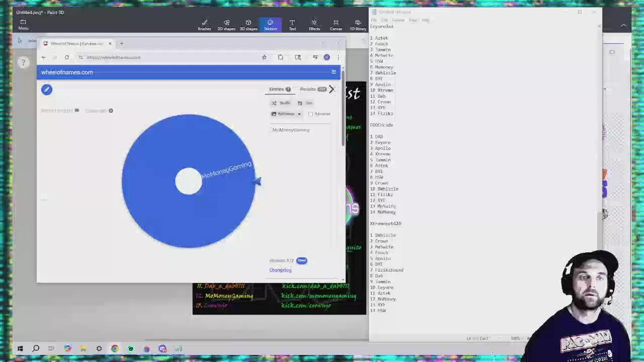The height and width of the screenshot is (362, 644).
Task: Click the Version 372 New badge
Action: [301, 260]
